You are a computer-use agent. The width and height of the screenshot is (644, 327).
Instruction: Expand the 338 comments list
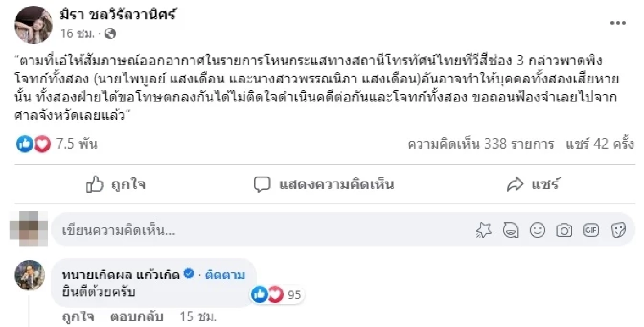coord(481,144)
